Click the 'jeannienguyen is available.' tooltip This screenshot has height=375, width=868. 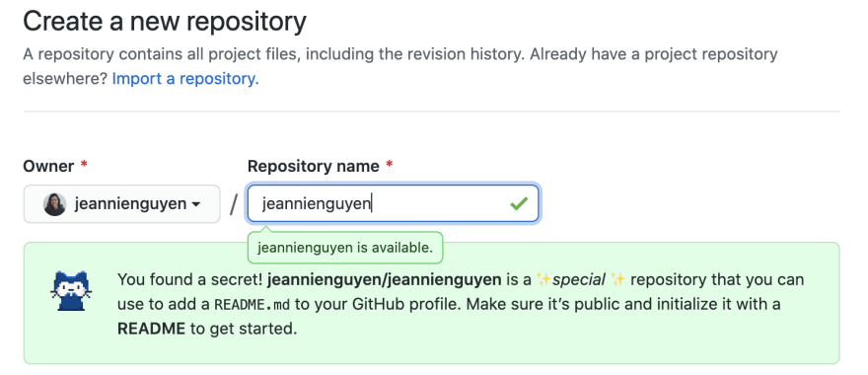(345, 247)
